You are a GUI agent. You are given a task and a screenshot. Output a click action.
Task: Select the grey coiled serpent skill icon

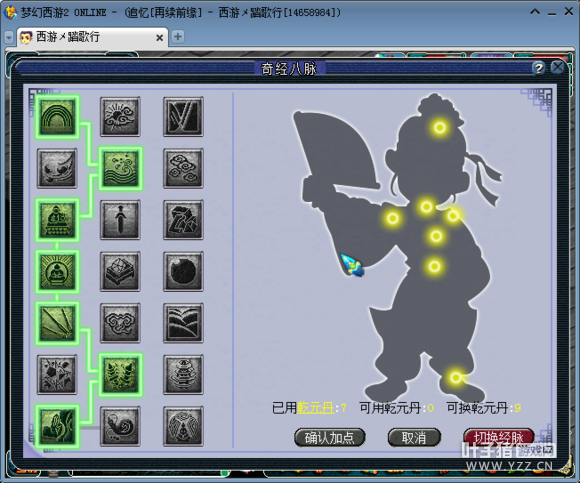click(x=120, y=426)
